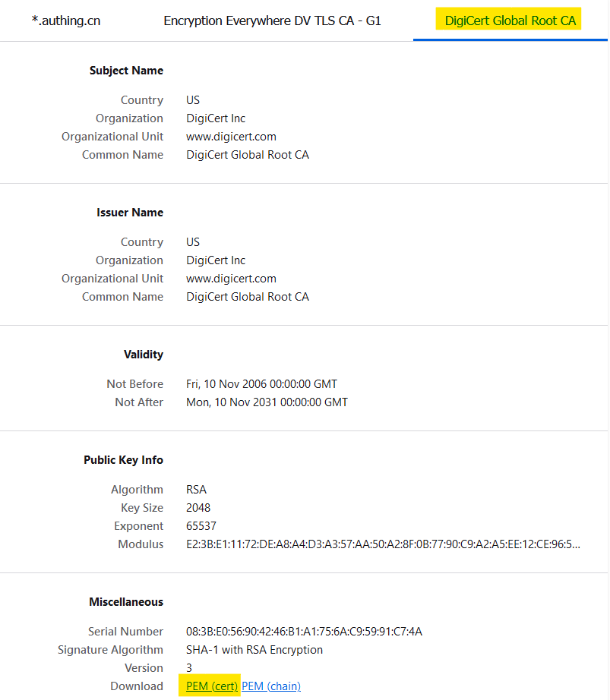Click the Subject Name Common Name value

point(248,155)
